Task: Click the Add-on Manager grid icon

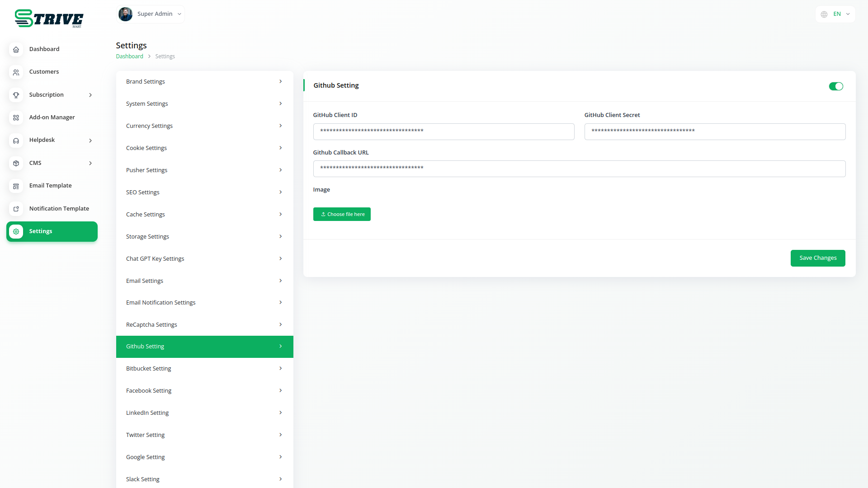Action: pyautogui.click(x=16, y=117)
